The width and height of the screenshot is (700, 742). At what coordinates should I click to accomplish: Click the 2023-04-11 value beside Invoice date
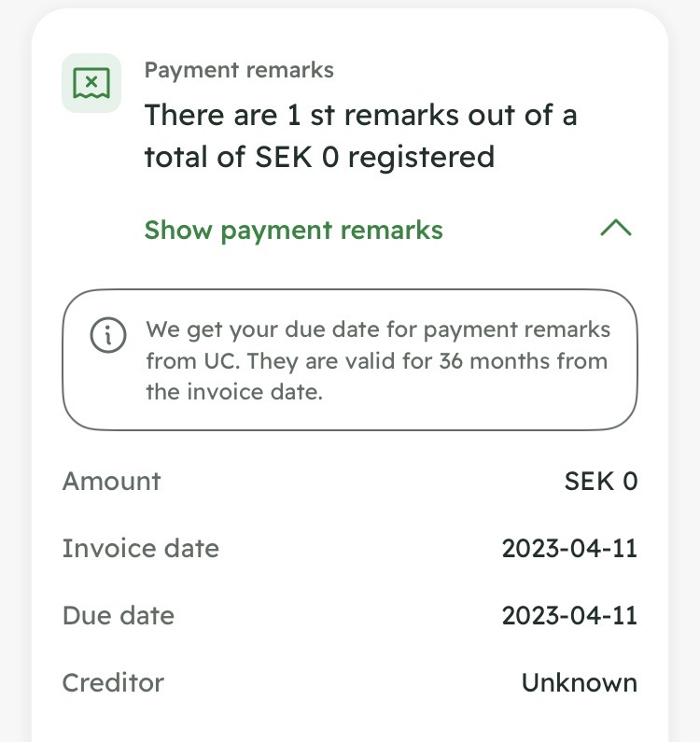click(x=568, y=549)
